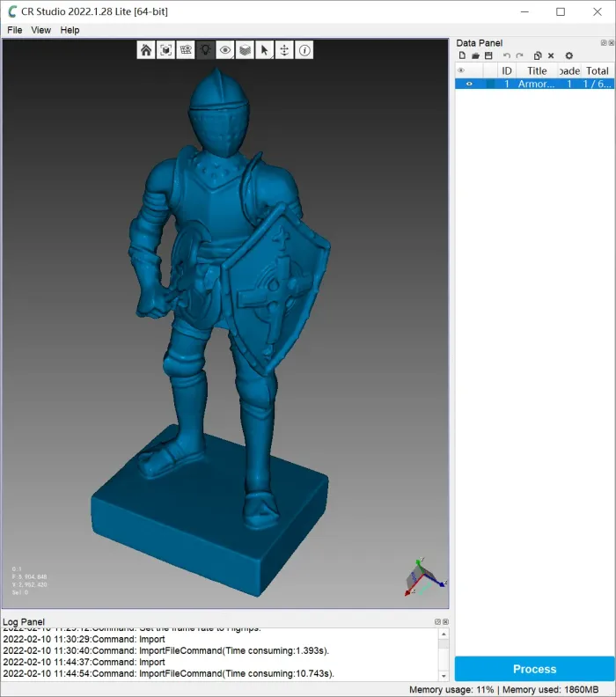The height and width of the screenshot is (697, 616).
Task: Open Data Panel settings gear
Action: [568, 55]
